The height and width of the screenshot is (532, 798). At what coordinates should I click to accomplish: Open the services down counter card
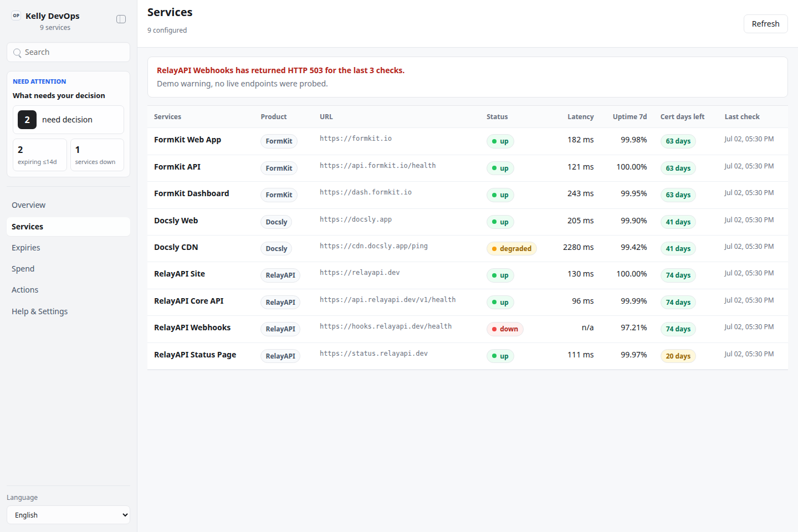tap(97, 155)
